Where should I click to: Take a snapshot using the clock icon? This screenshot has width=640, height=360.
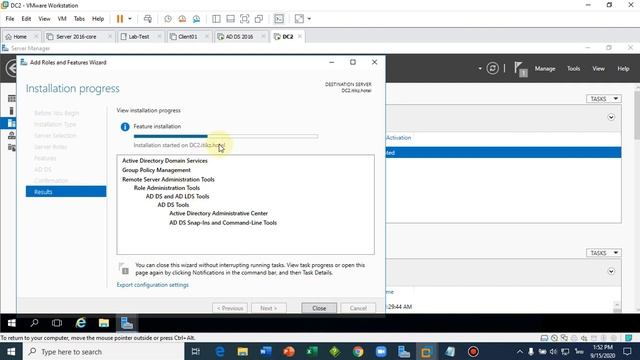[168, 19]
